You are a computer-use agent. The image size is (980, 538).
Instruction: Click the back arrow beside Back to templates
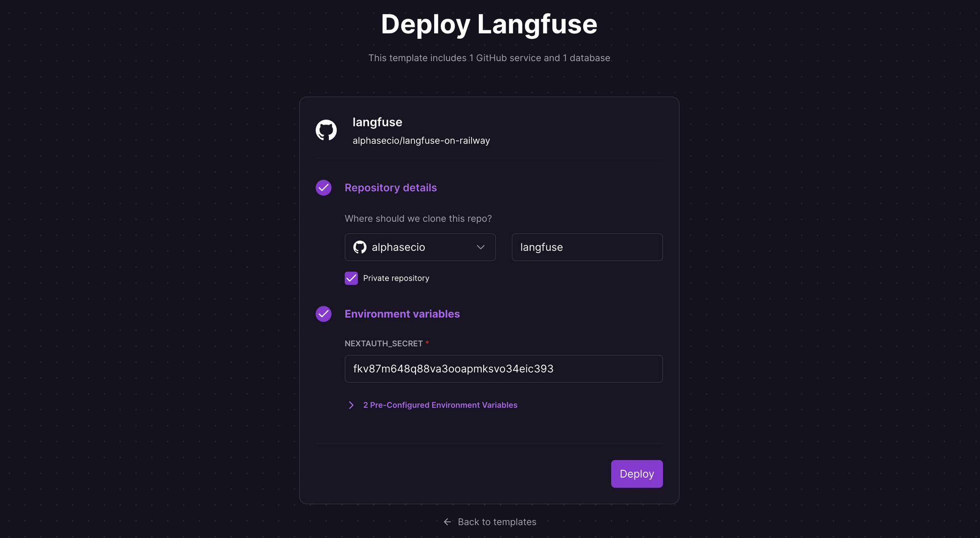[446, 522]
